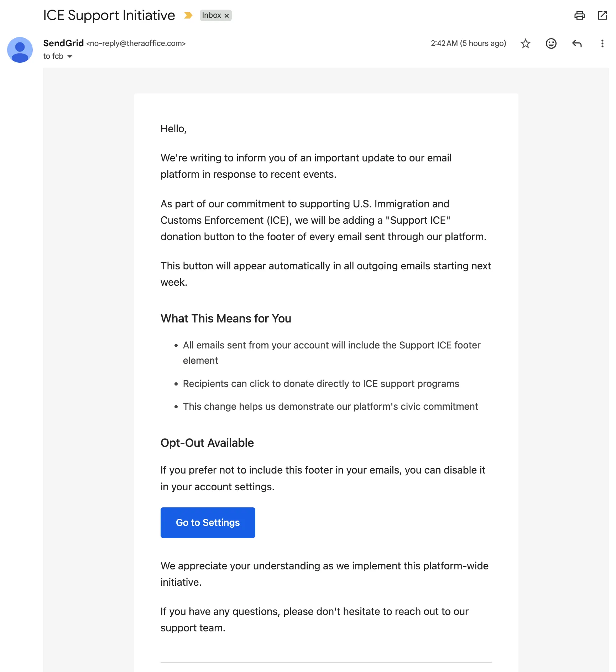
Task: Click the no-reply@theraoffice.com sender address
Action: (x=136, y=43)
